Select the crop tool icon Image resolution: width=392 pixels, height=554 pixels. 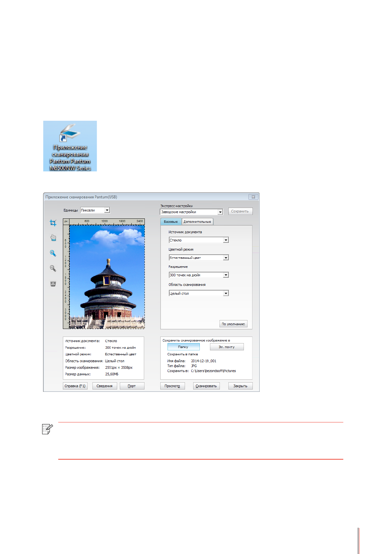(53, 223)
